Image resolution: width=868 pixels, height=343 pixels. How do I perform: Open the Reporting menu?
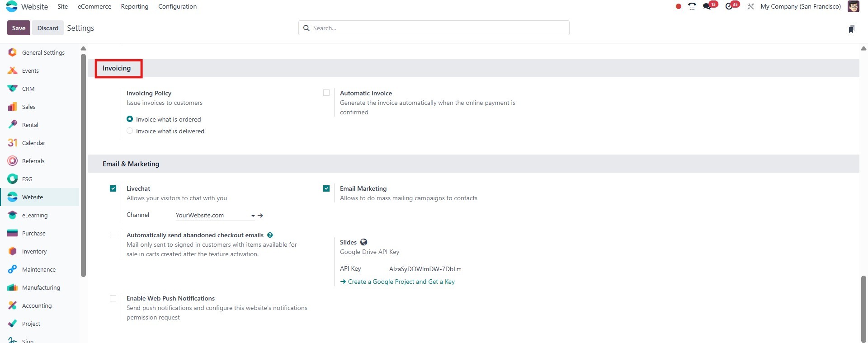pyautogui.click(x=135, y=6)
